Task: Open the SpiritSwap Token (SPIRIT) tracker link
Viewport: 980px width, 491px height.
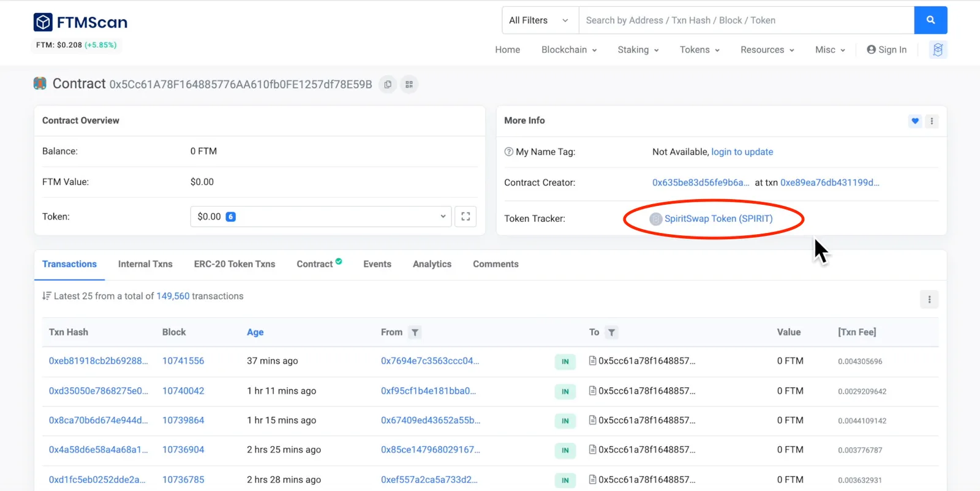Action: pos(718,219)
